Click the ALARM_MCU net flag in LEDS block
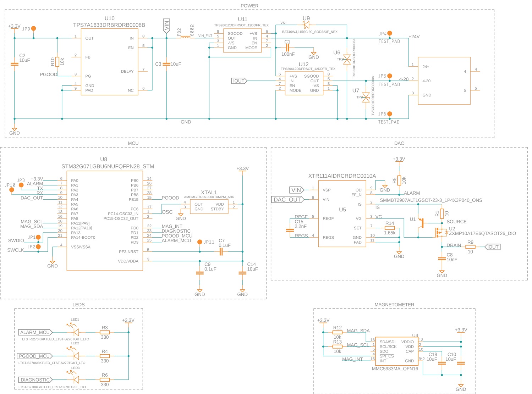 (x=35, y=332)
